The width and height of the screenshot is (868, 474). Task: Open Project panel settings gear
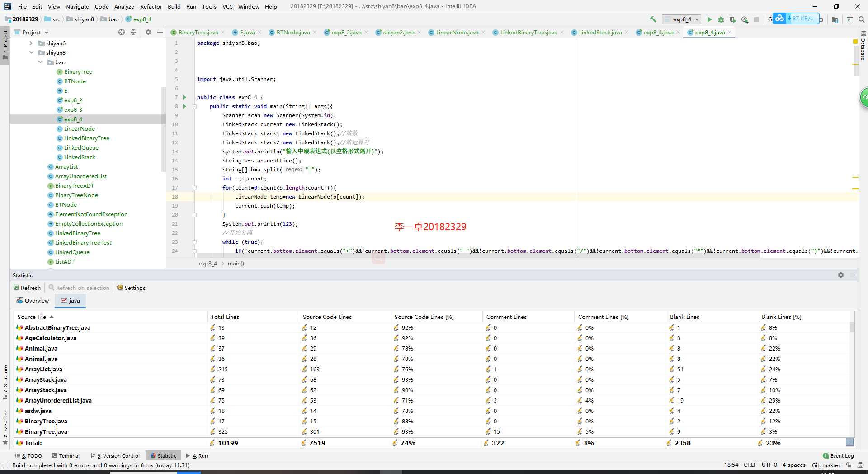click(x=148, y=32)
